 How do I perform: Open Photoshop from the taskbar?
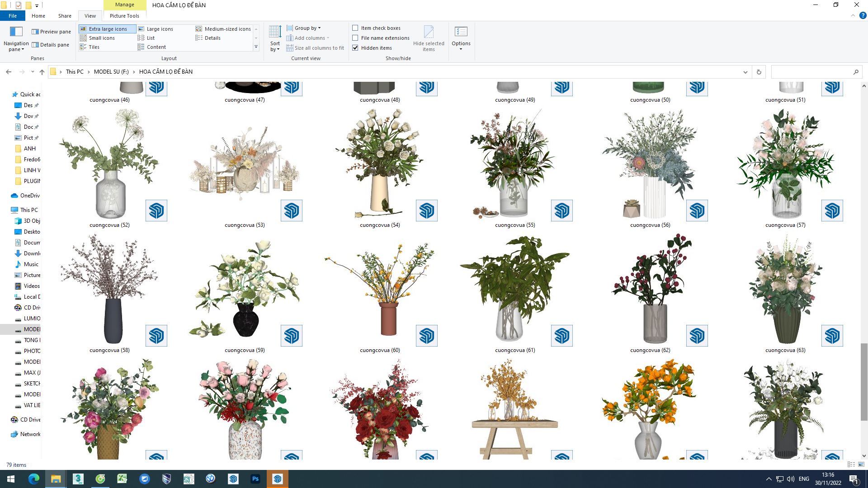255,479
